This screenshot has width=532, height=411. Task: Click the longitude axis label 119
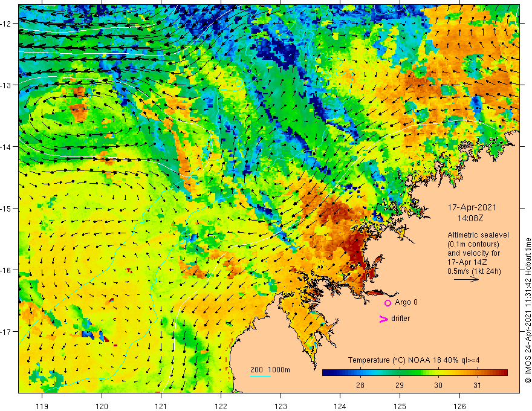point(42,406)
